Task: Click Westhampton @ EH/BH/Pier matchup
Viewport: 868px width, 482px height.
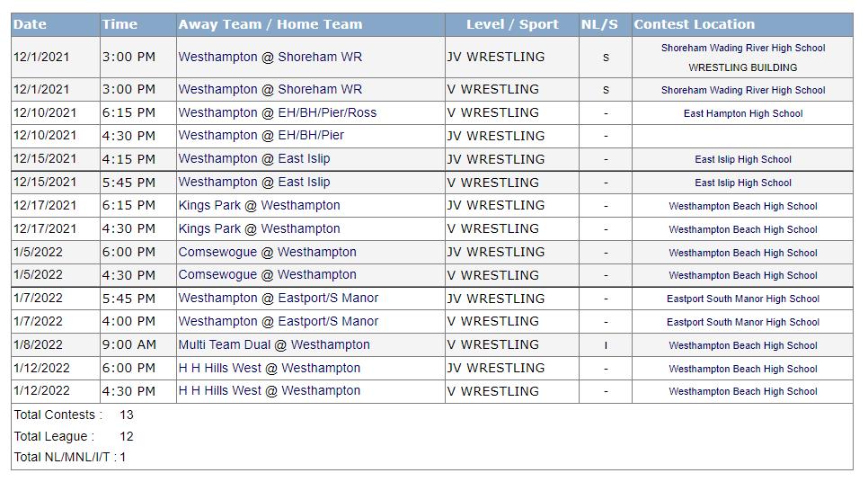Action: (261, 136)
